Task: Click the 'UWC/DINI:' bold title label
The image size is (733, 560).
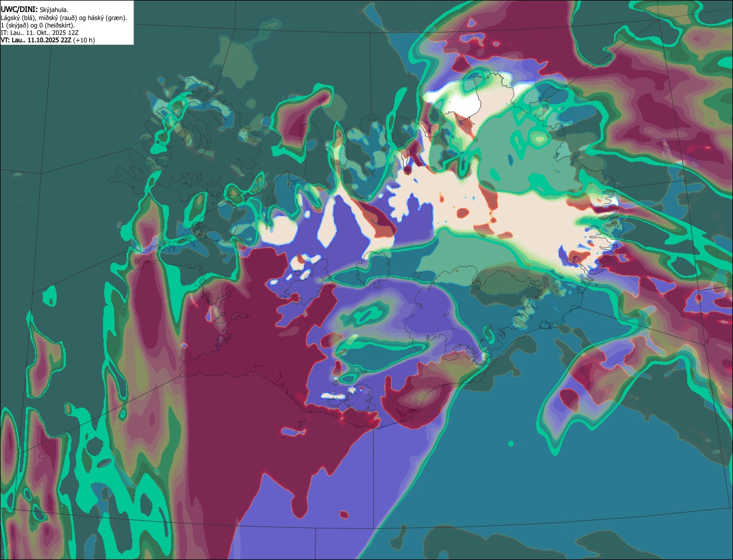Action: [19, 9]
